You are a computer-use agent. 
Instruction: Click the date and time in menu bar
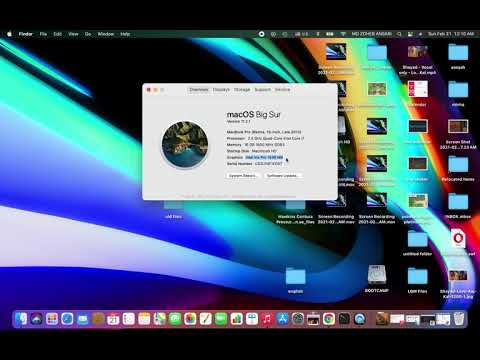[451, 34]
